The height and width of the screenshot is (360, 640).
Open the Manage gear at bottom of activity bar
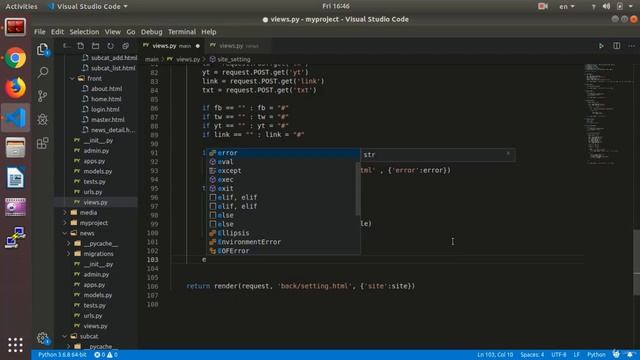[42, 338]
